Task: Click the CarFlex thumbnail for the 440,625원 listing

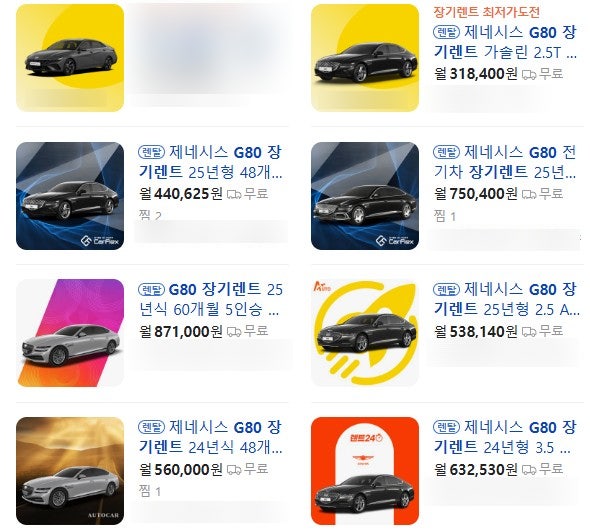Action: pos(70,196)
